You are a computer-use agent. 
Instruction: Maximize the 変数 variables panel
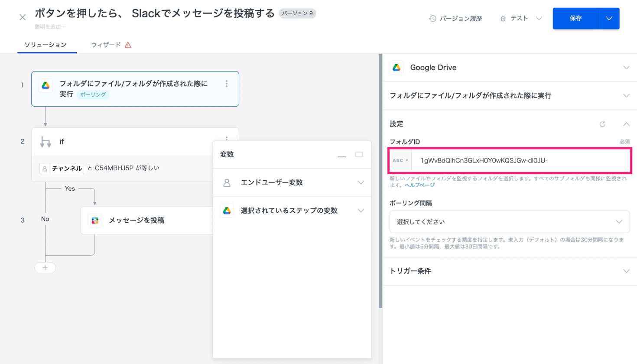pyautogui.click(x=359, y=155)
